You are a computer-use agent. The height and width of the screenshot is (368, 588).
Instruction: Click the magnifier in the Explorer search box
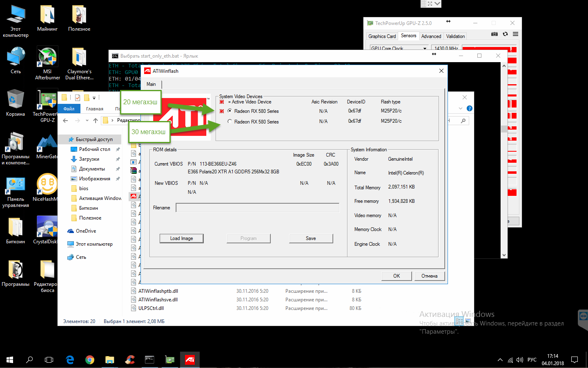463,121
